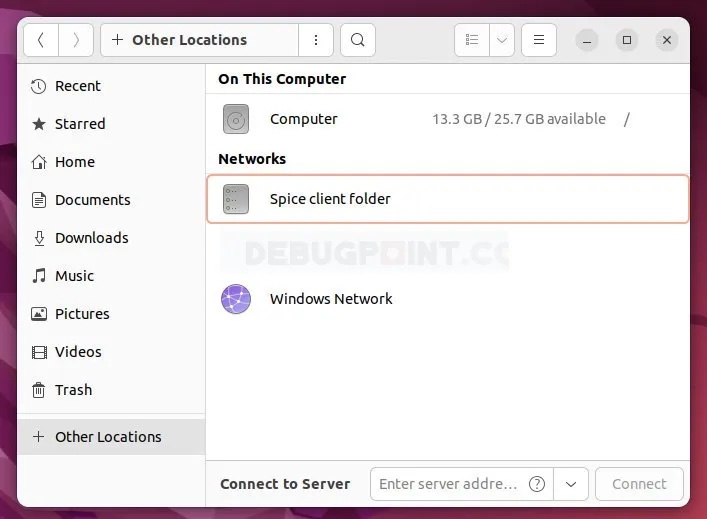Select Recent in the sidebar
Image resolution: width=707 pixels, height=519 pixels.
pyautogui.click(x=77, y=86)
